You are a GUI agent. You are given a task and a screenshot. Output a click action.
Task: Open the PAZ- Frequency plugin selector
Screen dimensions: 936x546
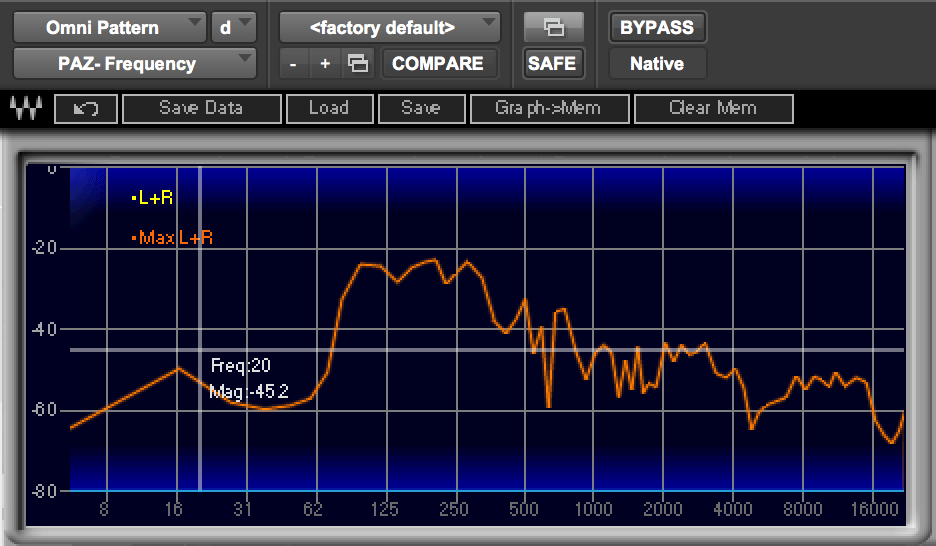134,64
